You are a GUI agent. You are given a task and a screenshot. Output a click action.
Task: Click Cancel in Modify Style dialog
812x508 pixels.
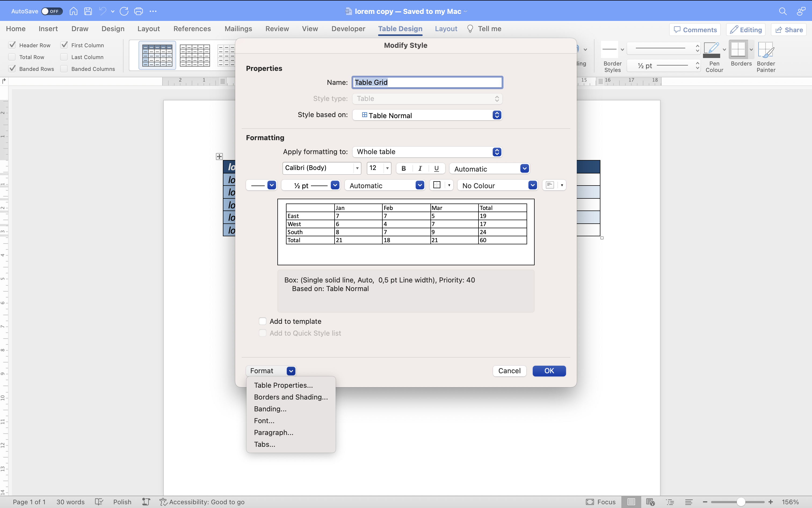point(509,371)
